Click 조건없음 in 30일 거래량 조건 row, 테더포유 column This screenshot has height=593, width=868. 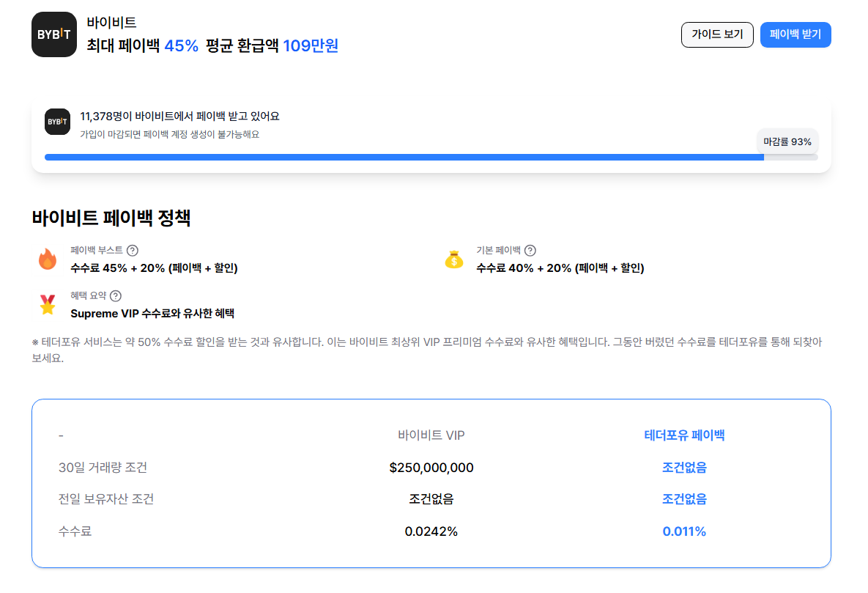point(684,467)
